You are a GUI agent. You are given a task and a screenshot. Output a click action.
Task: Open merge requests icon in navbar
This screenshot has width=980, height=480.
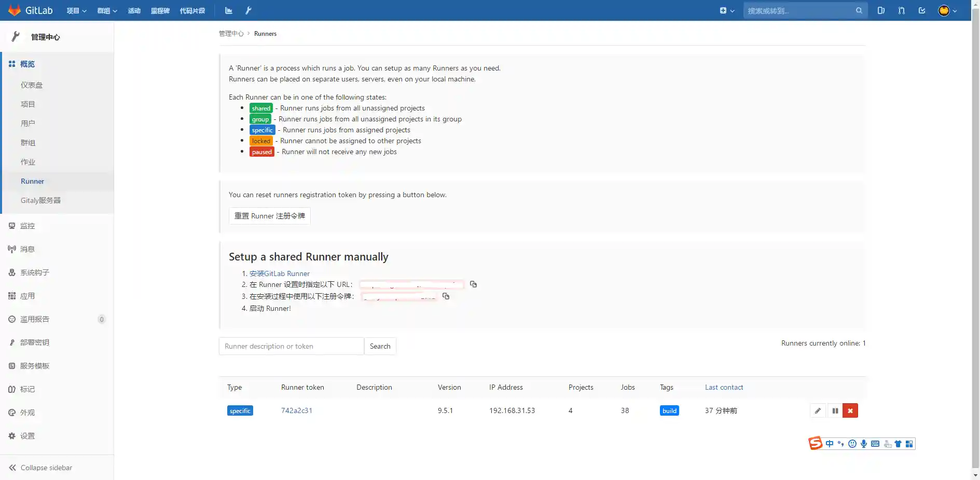pos(901,10)
